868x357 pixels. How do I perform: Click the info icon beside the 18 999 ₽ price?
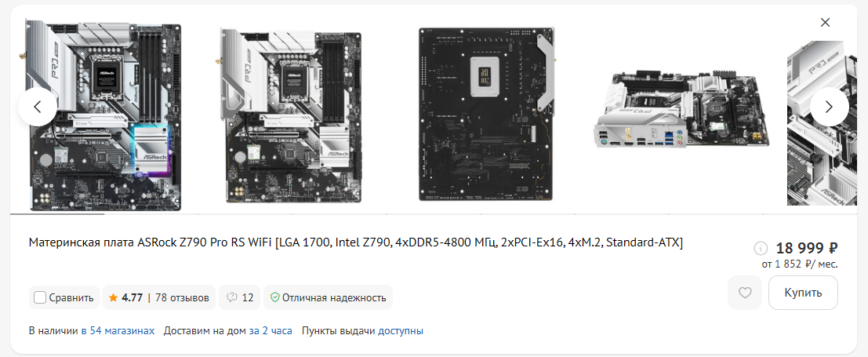point(761,248)
